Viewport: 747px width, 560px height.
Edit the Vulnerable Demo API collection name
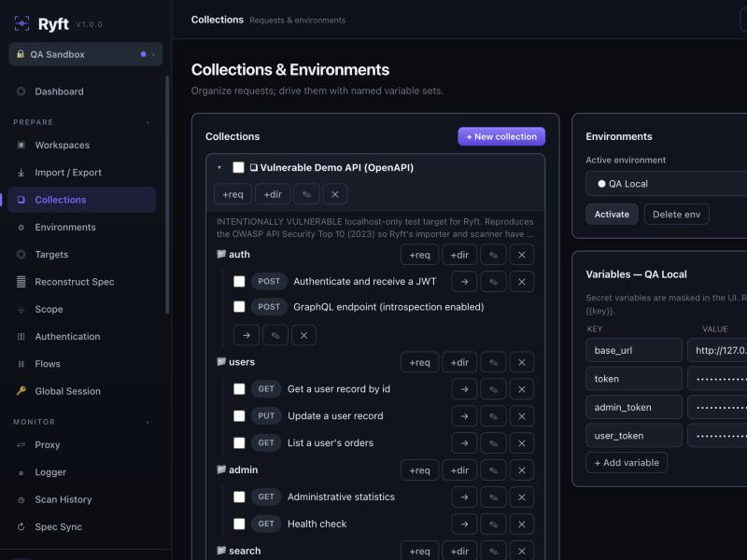(x=306, y=194)
